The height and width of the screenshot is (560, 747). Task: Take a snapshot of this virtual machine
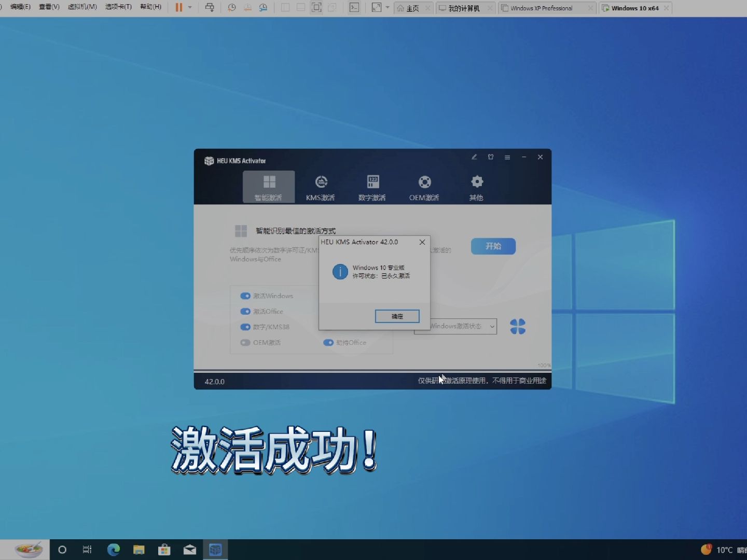pos(232,7)
